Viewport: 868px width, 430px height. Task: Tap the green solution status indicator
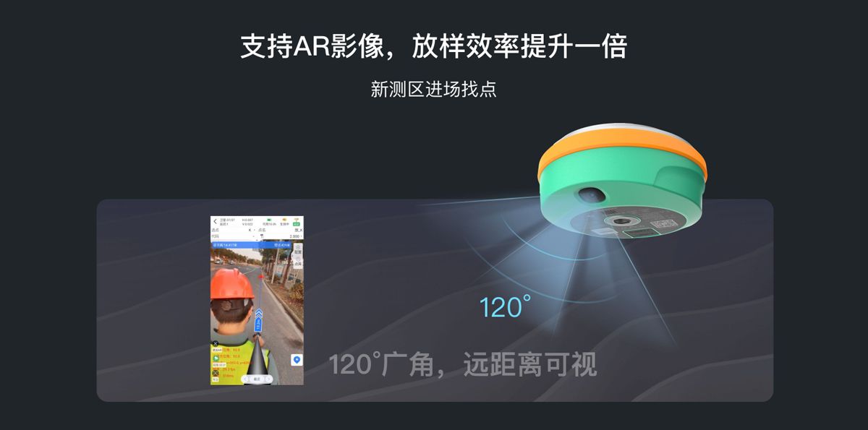click(x=297, y=224)
